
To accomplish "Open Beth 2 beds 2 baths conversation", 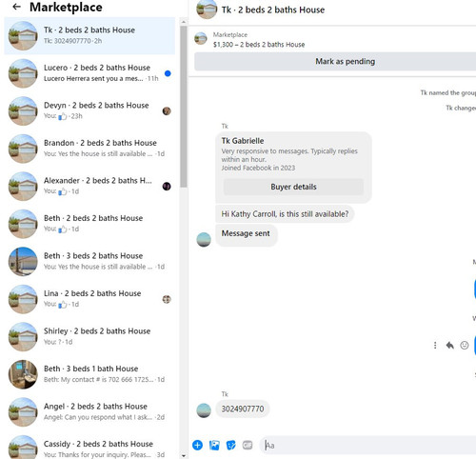I will (89, 224).
